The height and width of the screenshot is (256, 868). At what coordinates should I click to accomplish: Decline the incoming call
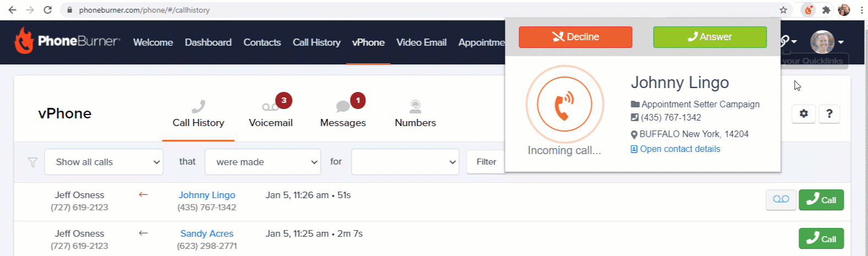(575, 37)
